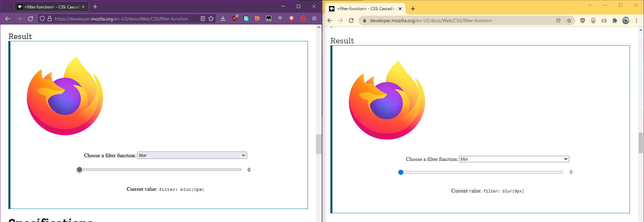Click the red hand stop extension icon
This screenshot has width=644, height=222.
[x=291, y=18]
